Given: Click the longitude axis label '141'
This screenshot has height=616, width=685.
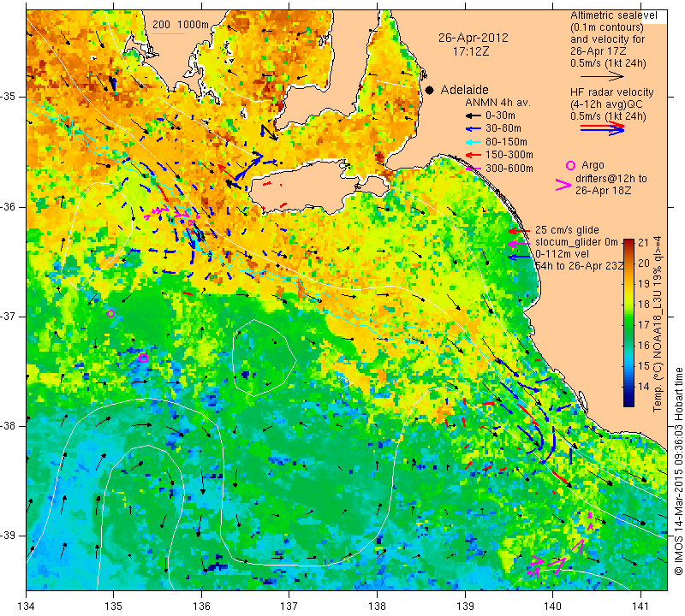Looking at the screenshot, I should pos(640,607).
